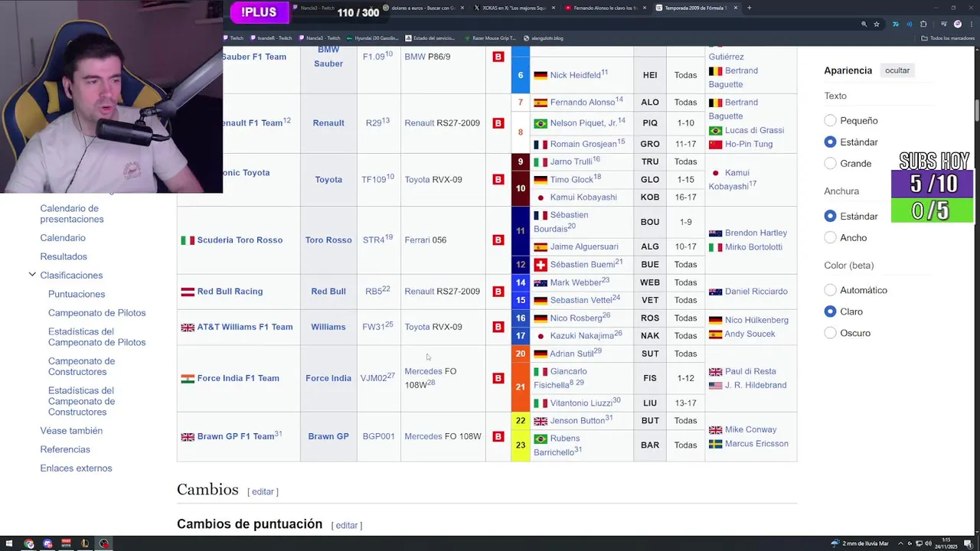Viewport: 980px width, 551px height.
Task: Open the Hyundai i30 Gasolina bookmark
Action: (372, 38)
